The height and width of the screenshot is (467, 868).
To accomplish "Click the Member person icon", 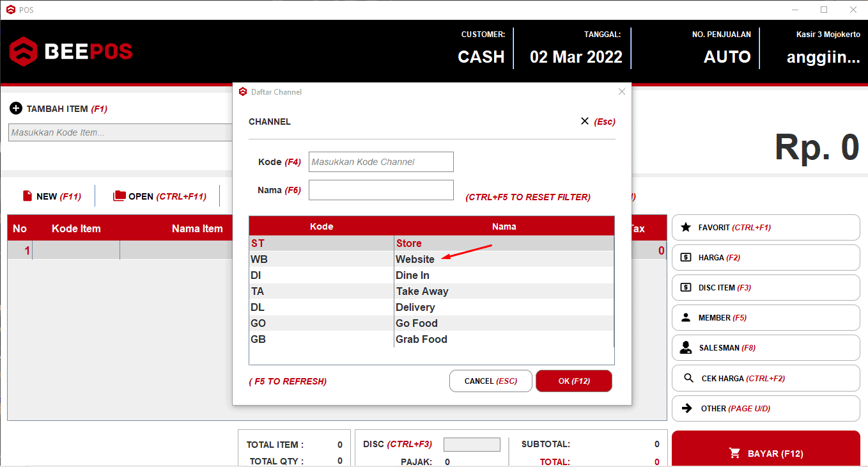I will pos(686,317).
